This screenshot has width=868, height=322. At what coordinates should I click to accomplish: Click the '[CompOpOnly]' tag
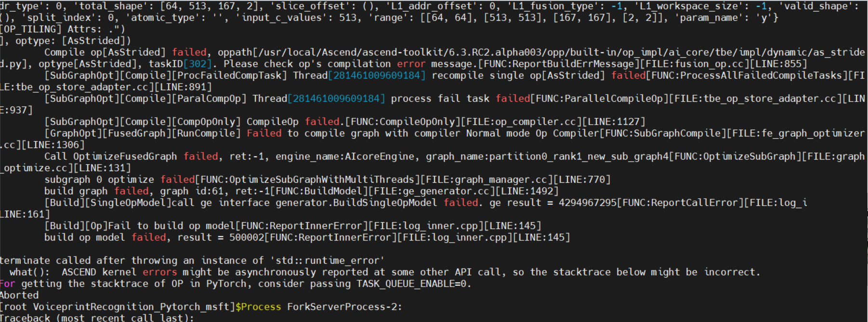pos(207,122)
